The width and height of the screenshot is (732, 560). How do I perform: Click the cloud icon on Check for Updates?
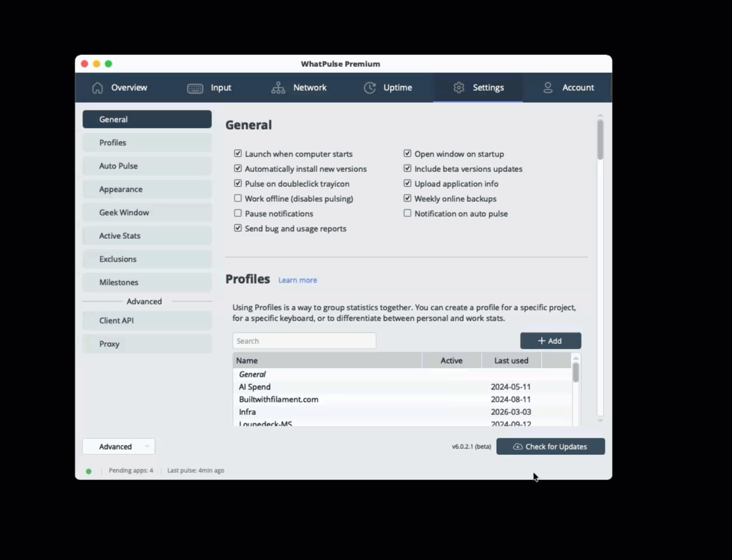pos(518,447)
